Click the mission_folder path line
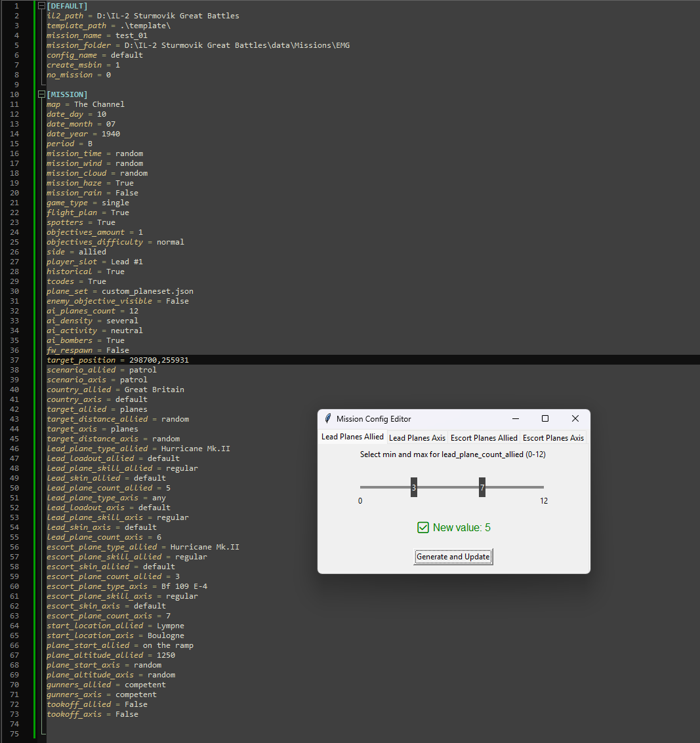Screen dimensions: 700x743 coord(198,45)
